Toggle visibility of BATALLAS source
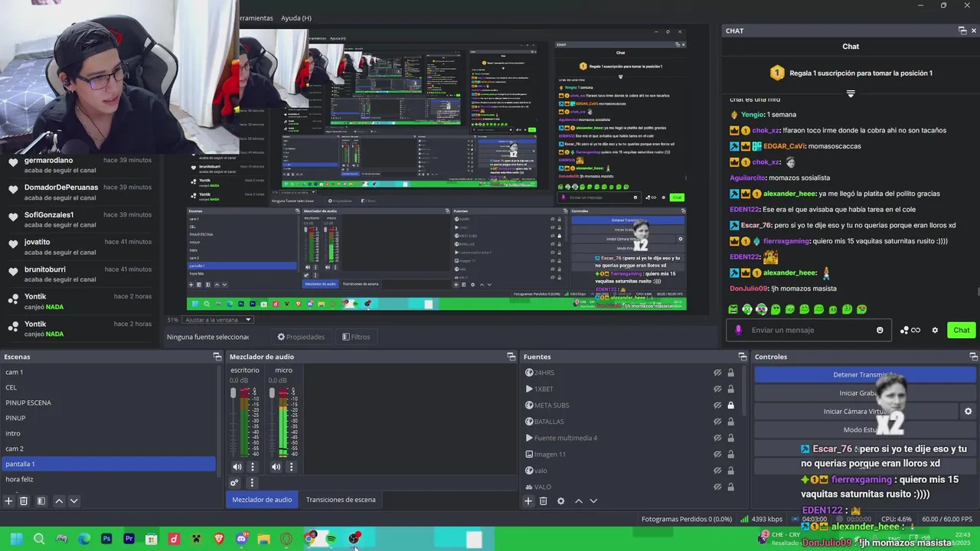Screen dimensions: 980x551 [x=717, y=422]
